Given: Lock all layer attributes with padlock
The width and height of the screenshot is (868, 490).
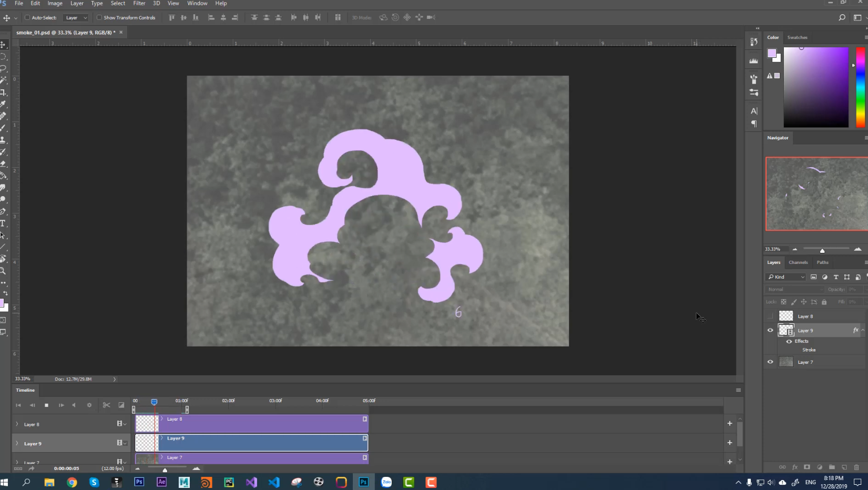Looking at the screenshot, I should [824, 302].
